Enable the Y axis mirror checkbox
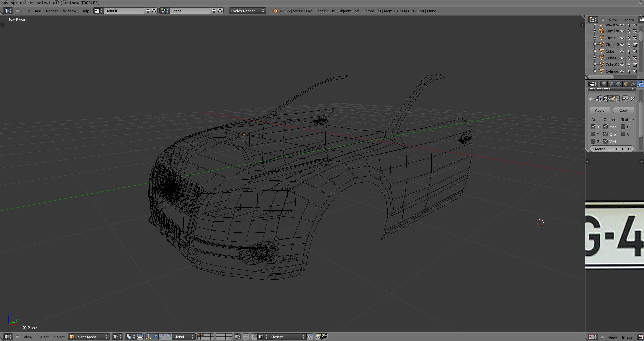This screenshot has width=644, height=341. tap(593, 134)
